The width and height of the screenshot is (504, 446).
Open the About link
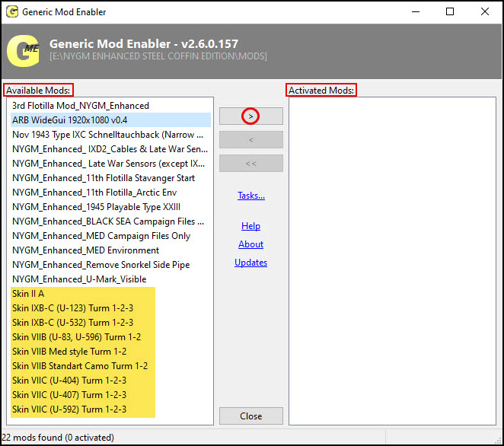click(250, 244)
